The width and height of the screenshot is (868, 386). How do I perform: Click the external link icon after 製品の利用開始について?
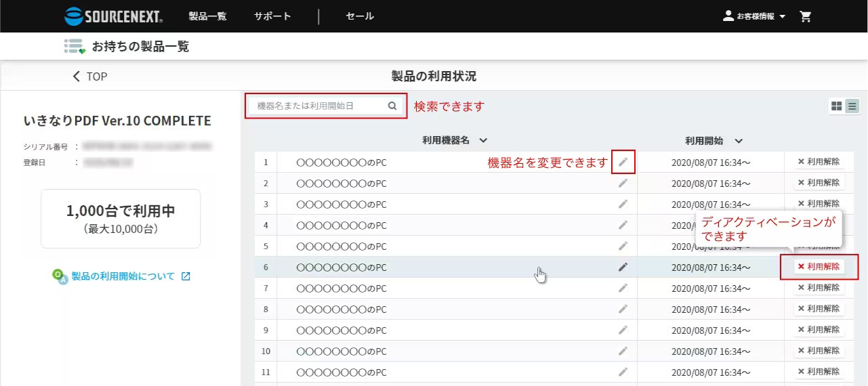186,276
